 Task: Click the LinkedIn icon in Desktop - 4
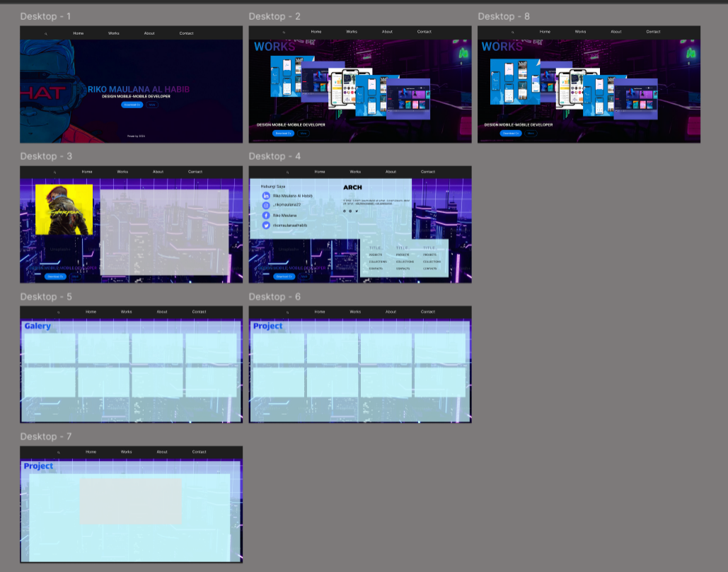266,195
